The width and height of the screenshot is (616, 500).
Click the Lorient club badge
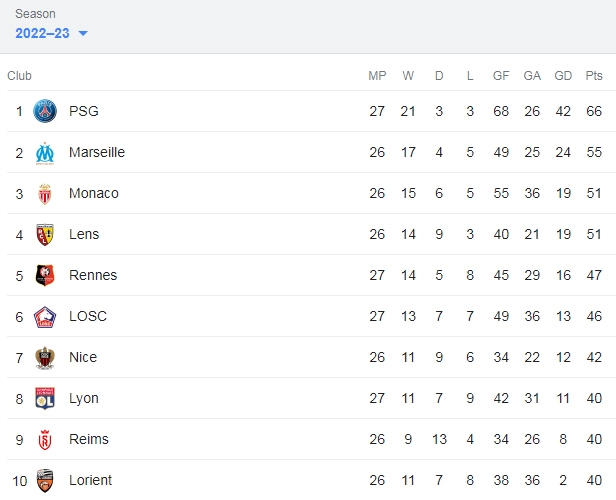(x=45, y=481)
